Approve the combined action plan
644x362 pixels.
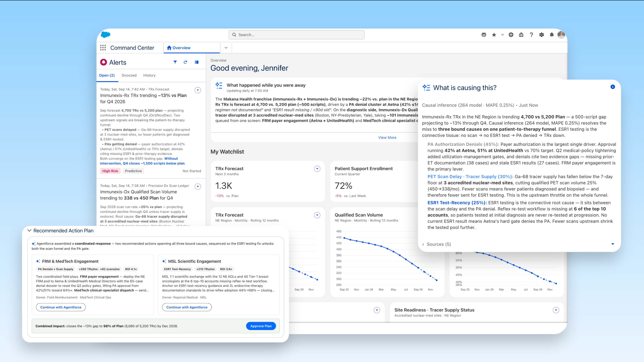(x=261, y=326)
